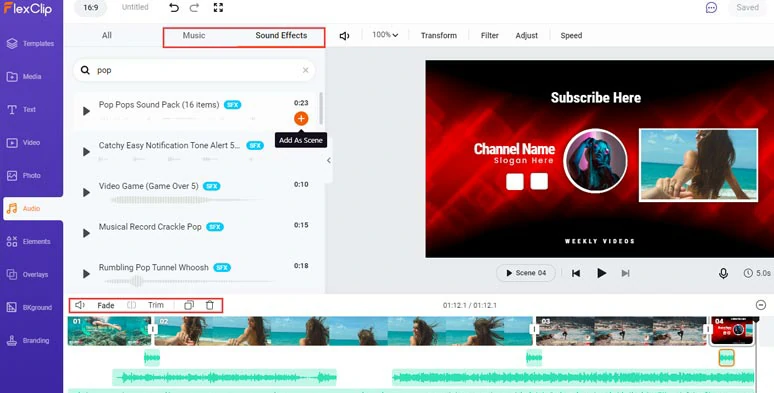Open the 100% zoom dropdown
The image size is (774, 393).
[x=385, y=35]
